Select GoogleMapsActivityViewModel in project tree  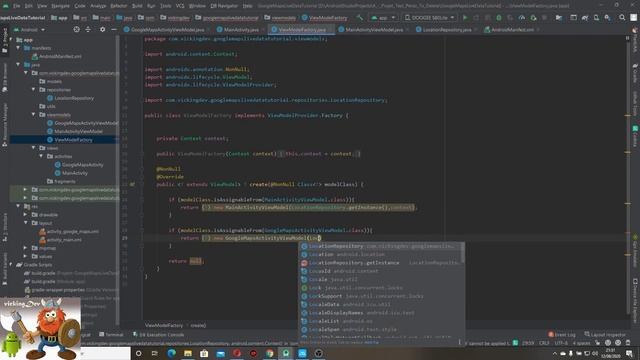coord(82,123)
